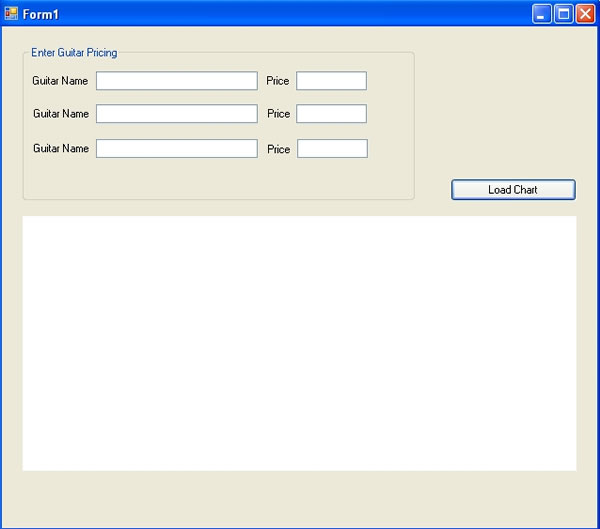Minimize the Form1 window
Image resolution: width=600 pixels, height=529 pixels.
(542, 14)
